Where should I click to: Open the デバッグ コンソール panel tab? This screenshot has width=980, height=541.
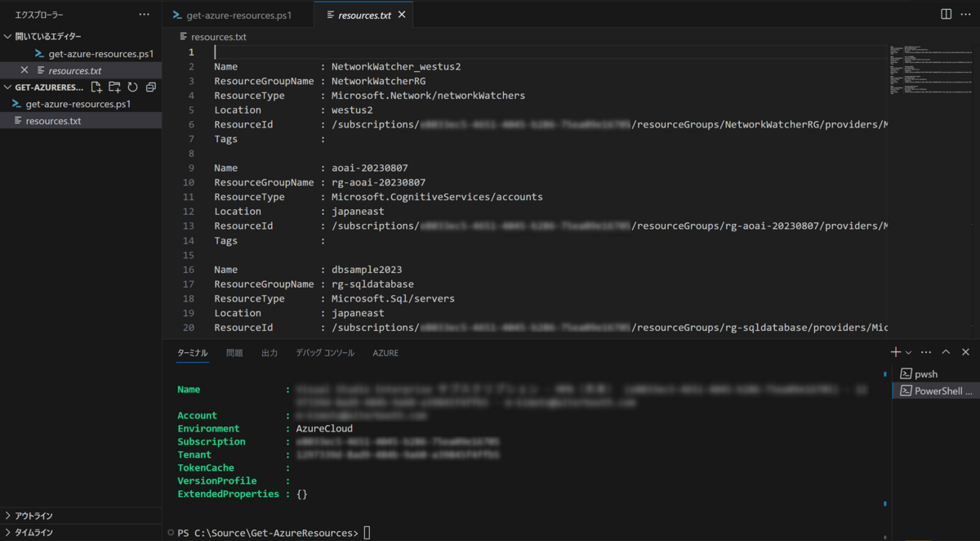point(325,353)
